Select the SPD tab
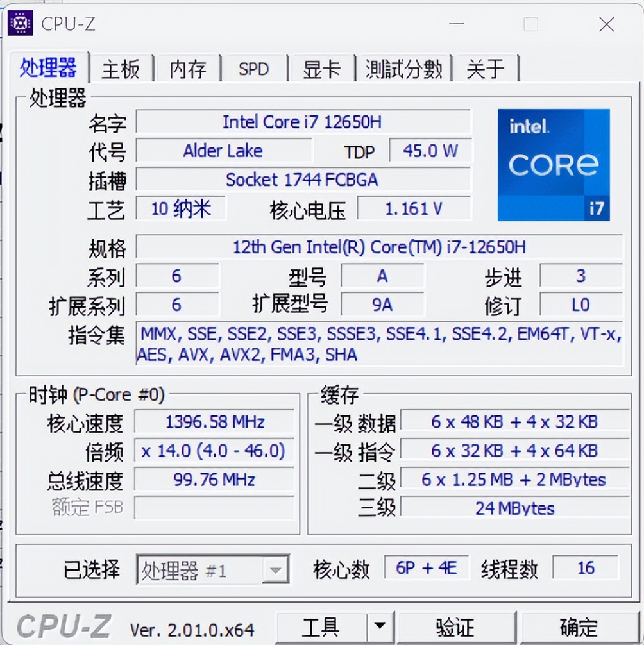The width and height of the screenshot is (644, 645). point(255,69)
